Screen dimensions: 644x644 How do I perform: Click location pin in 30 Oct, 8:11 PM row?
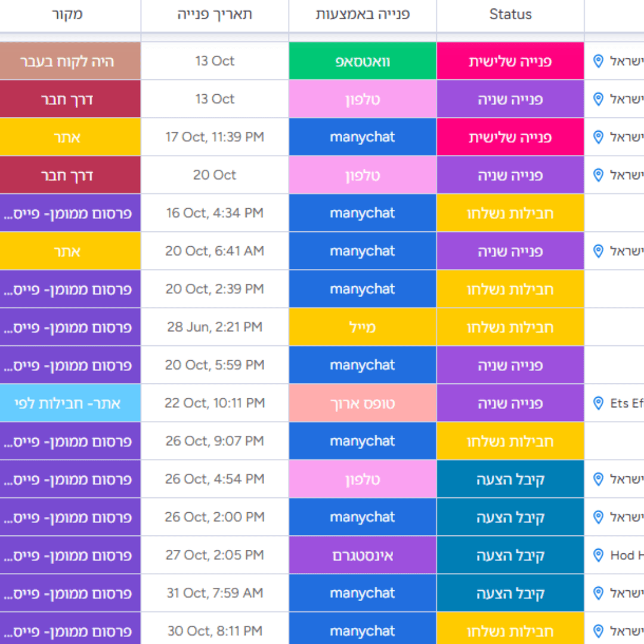(x=599, y=631)
